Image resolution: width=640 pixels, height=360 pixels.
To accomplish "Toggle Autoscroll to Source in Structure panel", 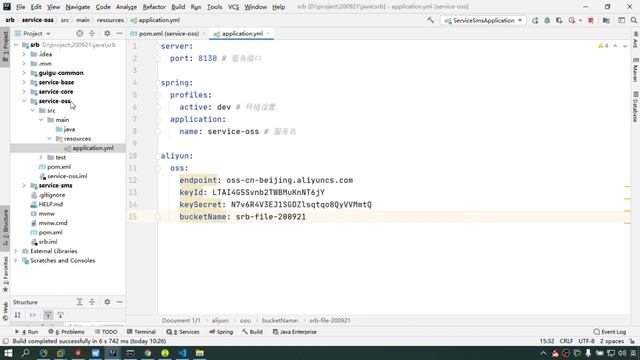I will (48, 315).
